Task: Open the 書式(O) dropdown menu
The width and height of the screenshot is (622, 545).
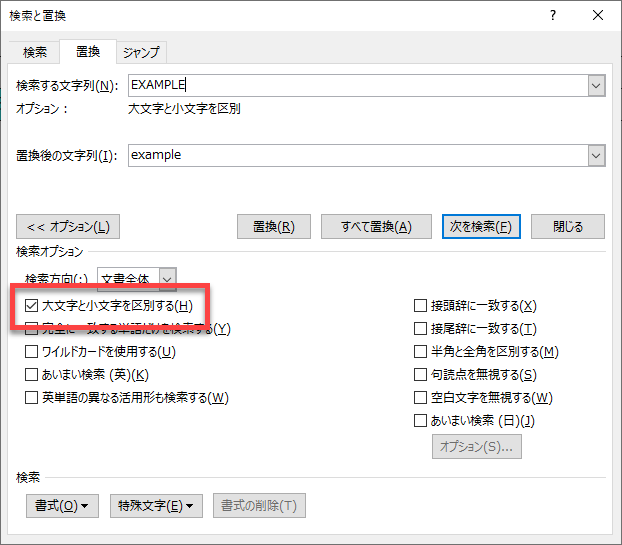Action: [62, 505]
